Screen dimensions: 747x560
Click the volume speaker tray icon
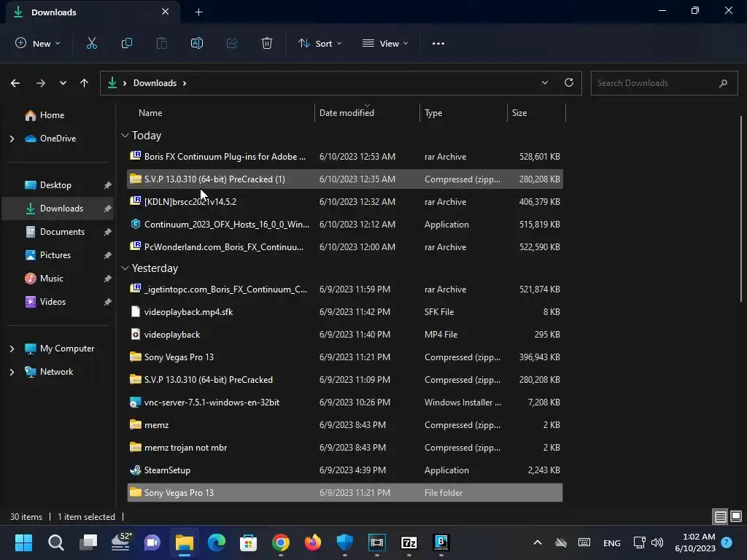pyautogui.click(x=657, y=542)
